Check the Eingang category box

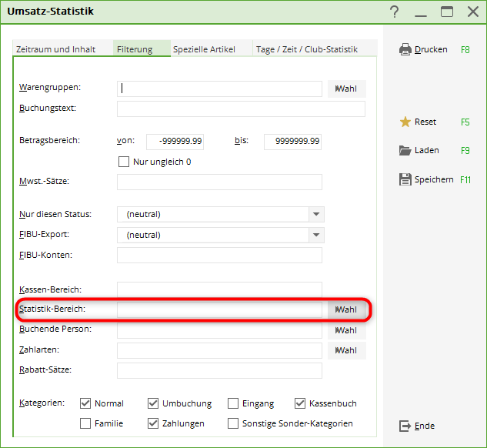point(232,403)
